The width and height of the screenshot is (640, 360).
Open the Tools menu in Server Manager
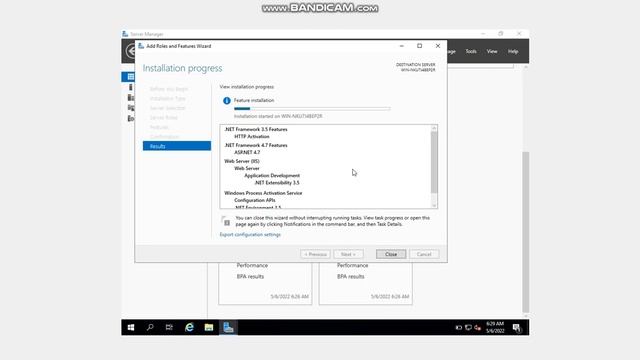tap(471, 51)
